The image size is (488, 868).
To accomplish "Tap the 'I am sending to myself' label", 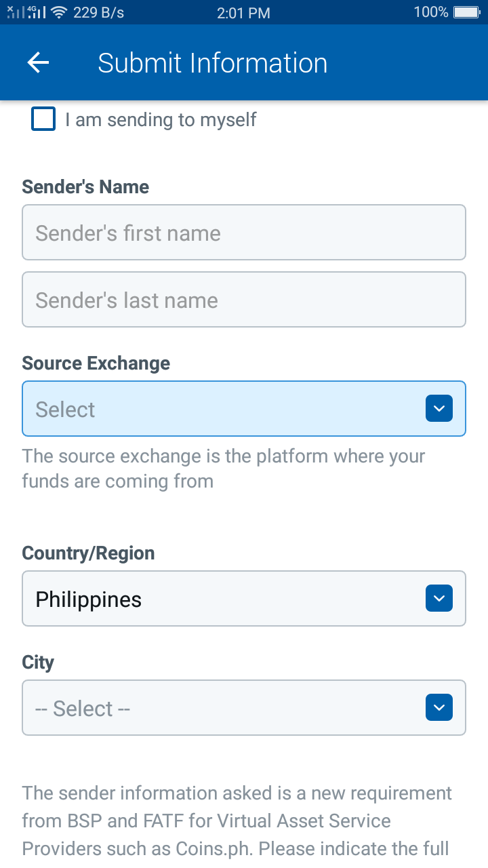I will click(161, 120).
